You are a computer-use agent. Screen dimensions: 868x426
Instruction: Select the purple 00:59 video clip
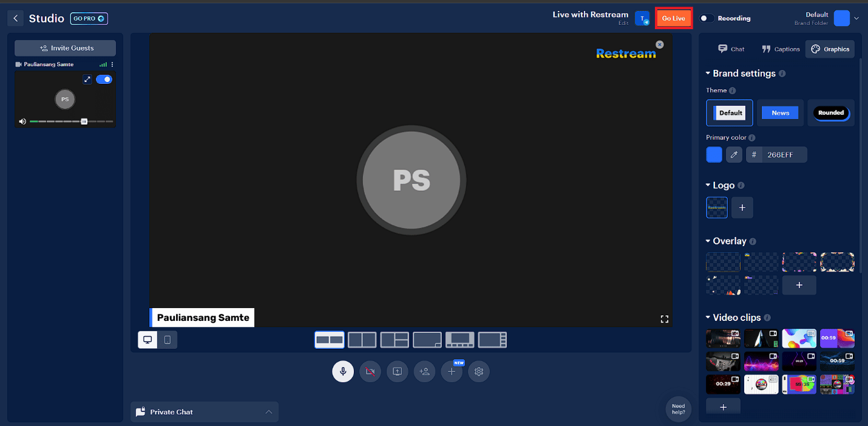coord(837,338)
